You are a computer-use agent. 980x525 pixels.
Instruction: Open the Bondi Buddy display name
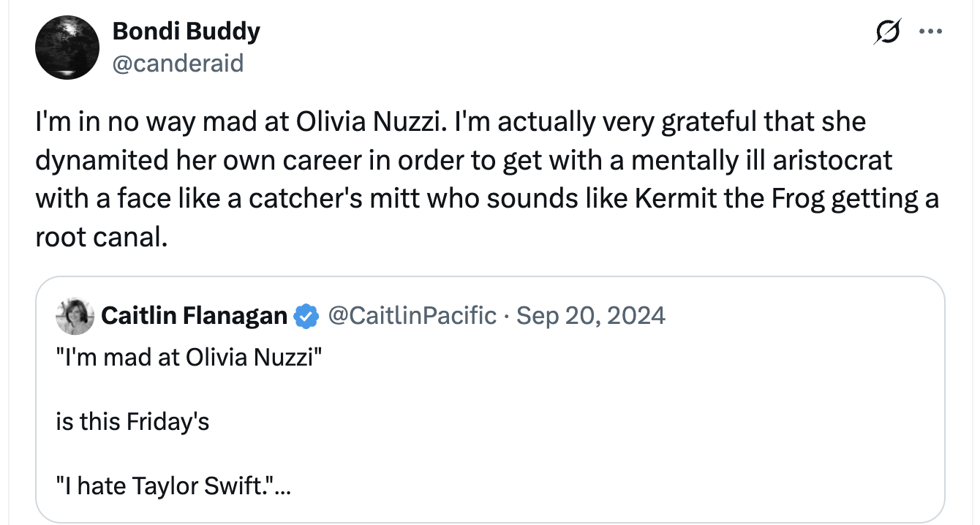point(186,31)
